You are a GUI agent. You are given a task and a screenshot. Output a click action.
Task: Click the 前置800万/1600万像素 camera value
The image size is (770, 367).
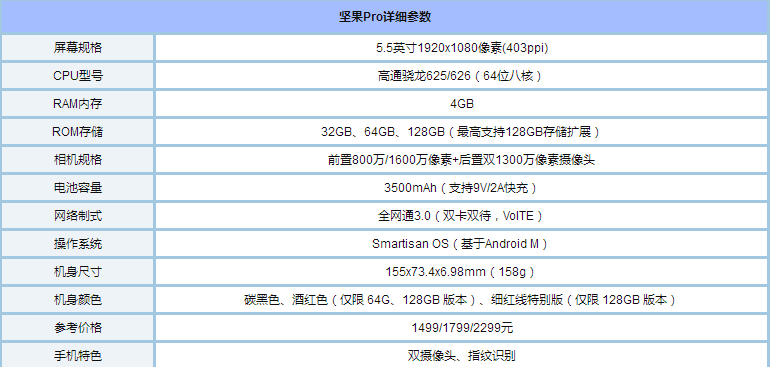tap(462, 160)
